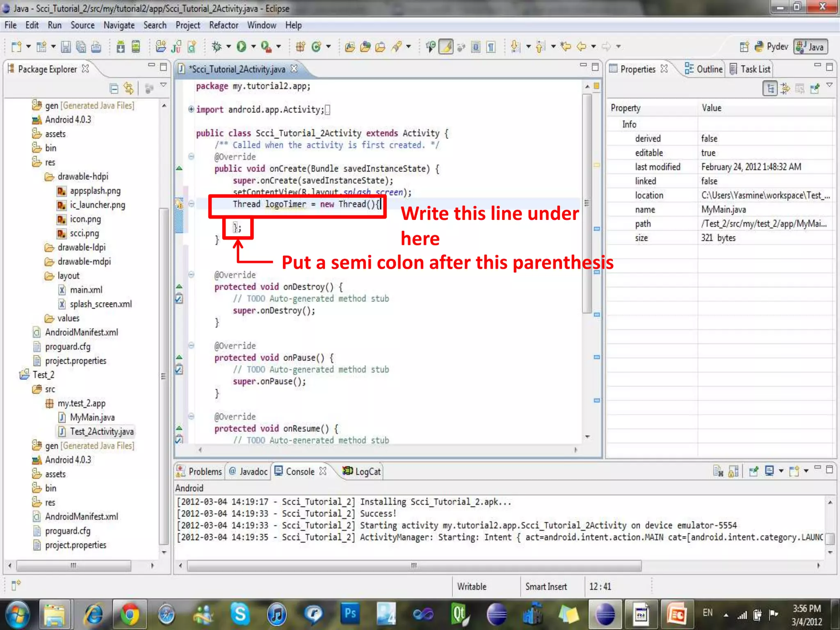Open the Debug button dropdown arrow
This screenshot has height=630, width=840.
[228, 47]
